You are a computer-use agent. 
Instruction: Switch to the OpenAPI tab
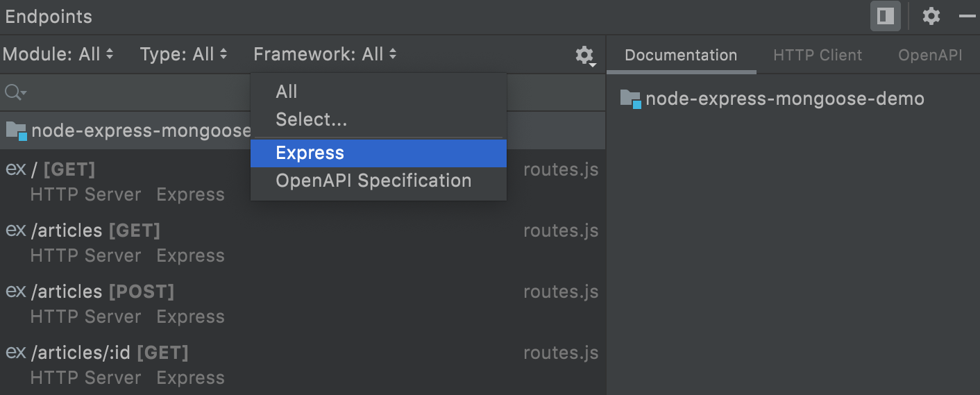(929, 56)
